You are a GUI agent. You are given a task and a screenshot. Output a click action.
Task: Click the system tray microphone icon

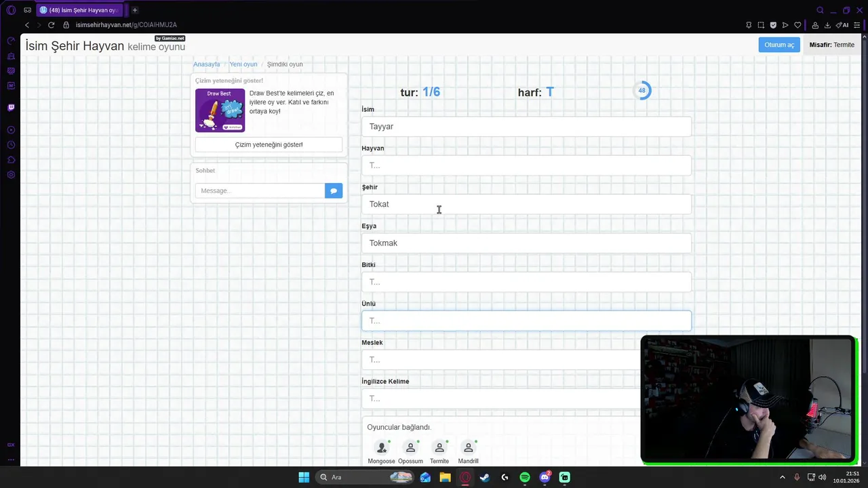797,477
